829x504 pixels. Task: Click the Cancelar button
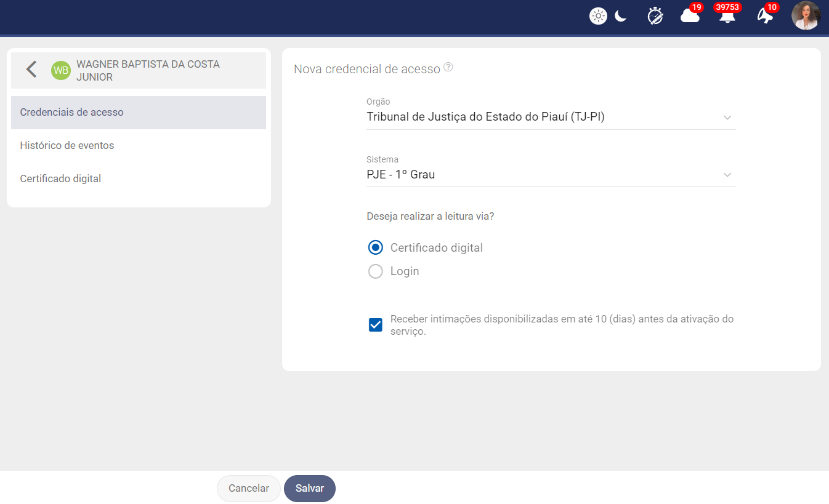(249, 489)
